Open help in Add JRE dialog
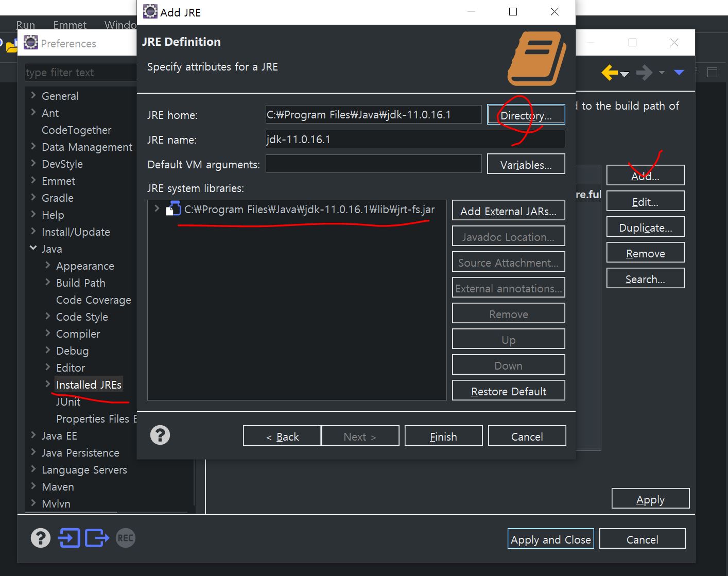The width and height of the screenshot is (728, 576). [x=160, y=435]
